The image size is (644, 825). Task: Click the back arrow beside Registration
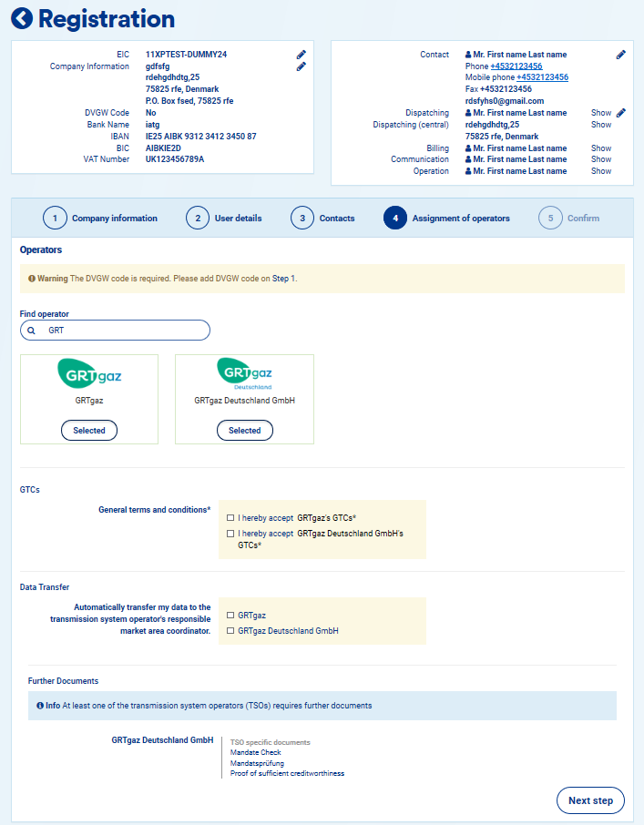pos(22,18)
